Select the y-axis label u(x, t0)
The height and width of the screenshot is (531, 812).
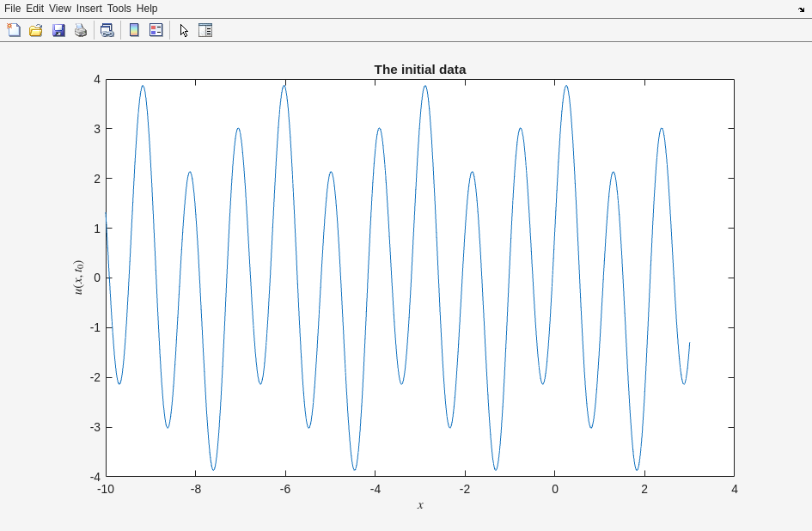click(x=78, y=278)
